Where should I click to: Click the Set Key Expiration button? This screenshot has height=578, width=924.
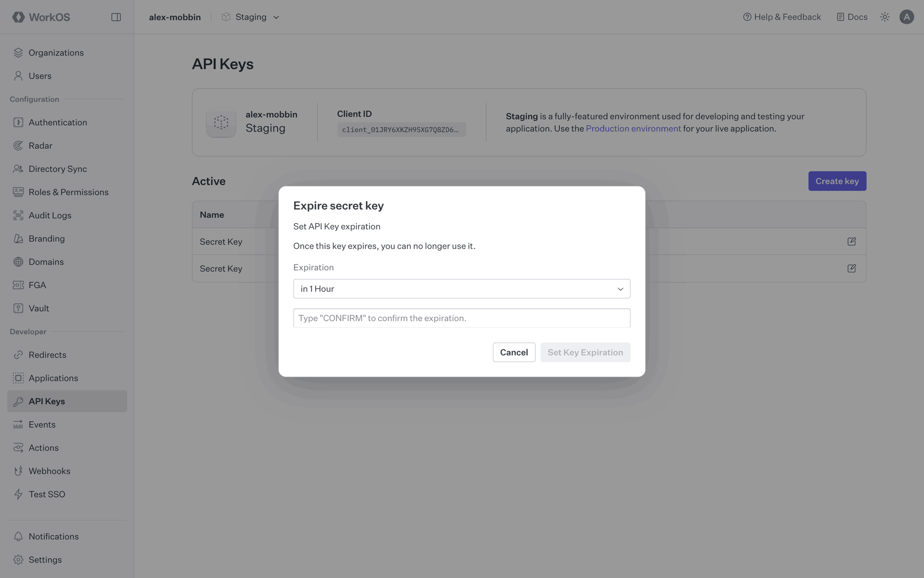pyautogui.click(x=585, y=352)
